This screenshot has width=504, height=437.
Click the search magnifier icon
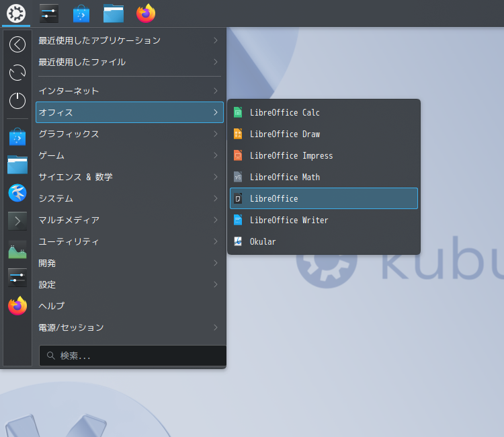[51, 356]
